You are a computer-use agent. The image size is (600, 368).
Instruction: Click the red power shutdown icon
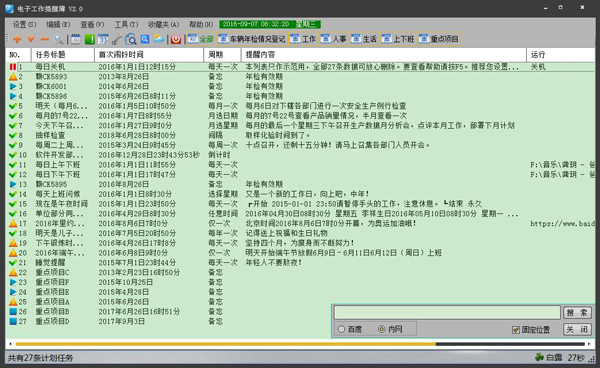coord(176,39)
